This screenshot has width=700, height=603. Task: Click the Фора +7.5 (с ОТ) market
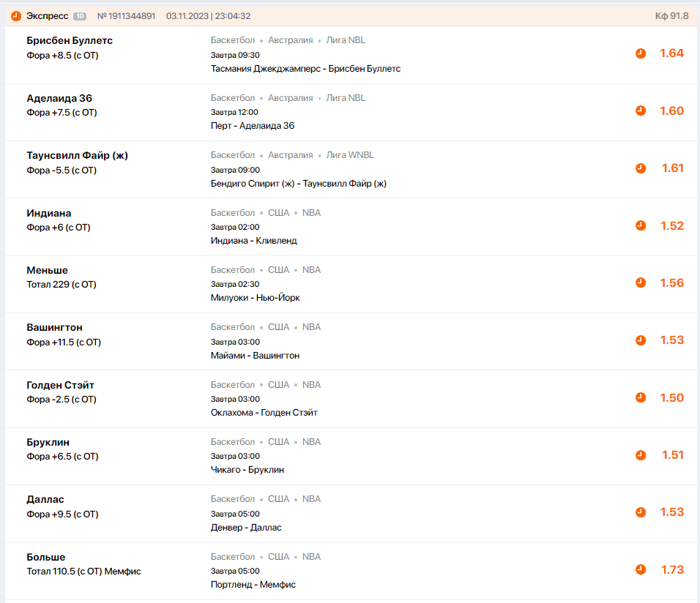point(62,113)
